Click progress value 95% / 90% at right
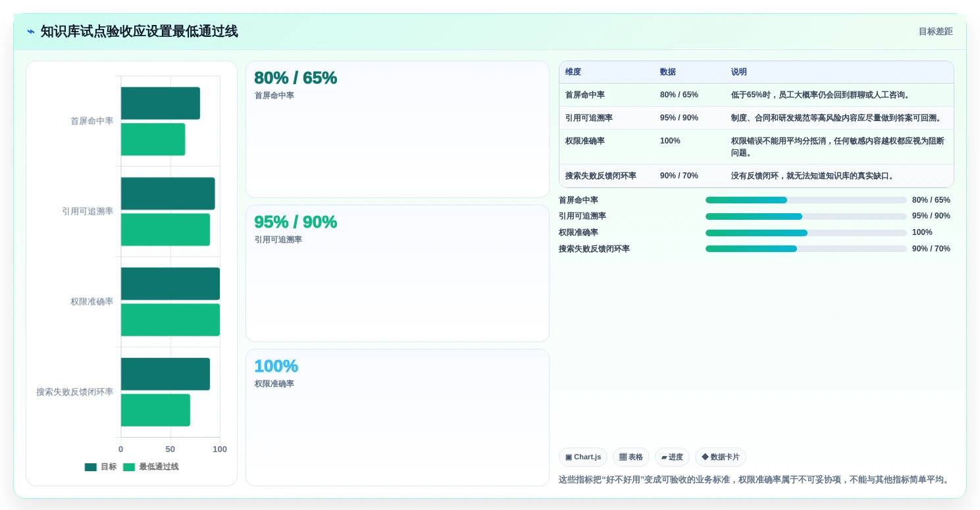Viewport: 980px width, 510px height. pos(931,217)
